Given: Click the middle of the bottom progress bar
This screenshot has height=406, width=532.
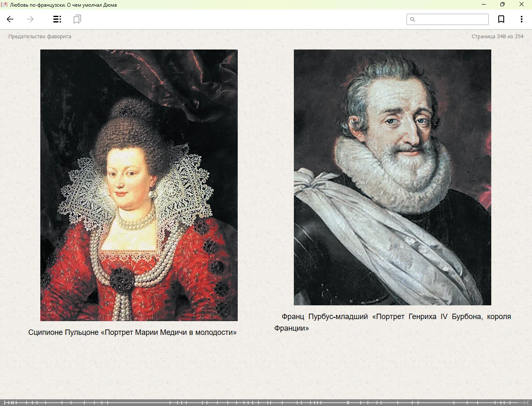Looking at the screenshot, I should click(x=266, y=402).
